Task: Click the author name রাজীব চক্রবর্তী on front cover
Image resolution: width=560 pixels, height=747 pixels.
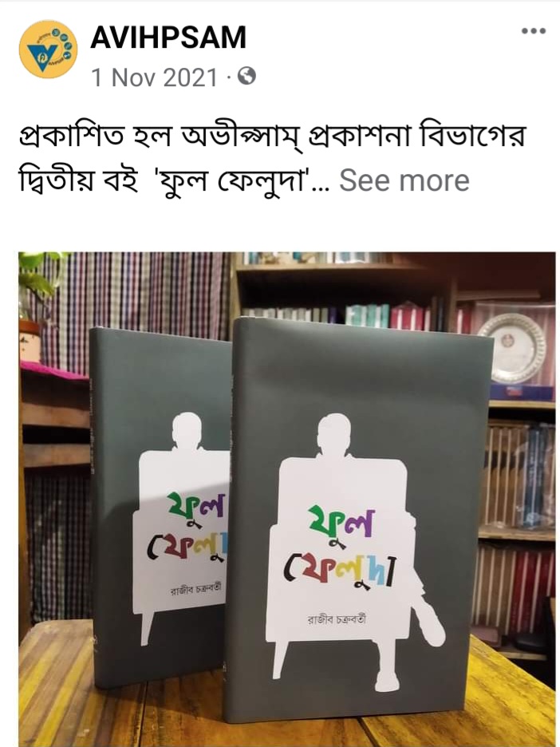Action: (337, 620)
